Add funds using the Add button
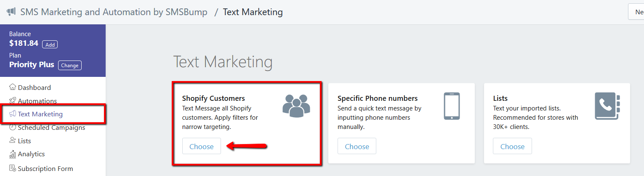The height and width of the screenshot is (176, 644). click(x=50, y=45)
